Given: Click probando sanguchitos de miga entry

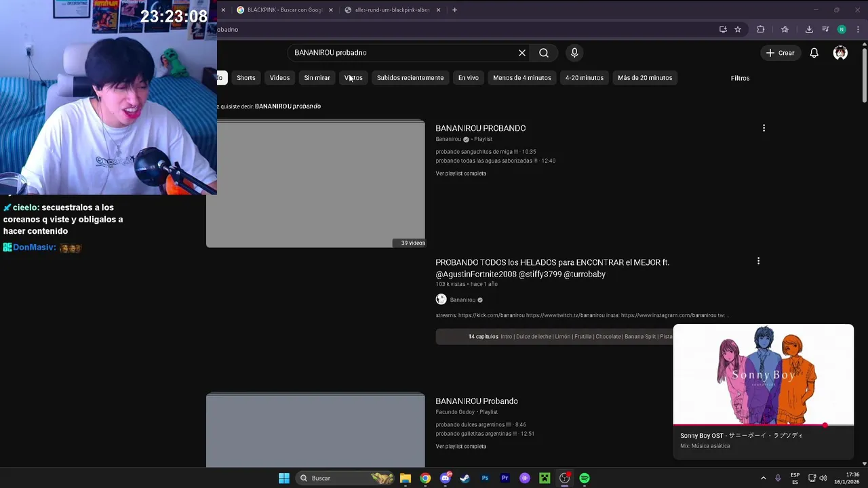Looking at the screenshot, I should coord(486,152).
